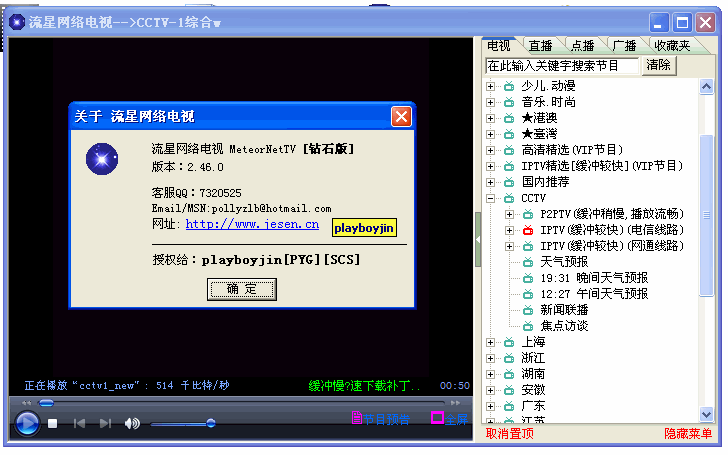Screen dimensions: 728x455
Task: Select 焦点访谈 channel text
Action: pyautogui.click(x=564, y=326)
